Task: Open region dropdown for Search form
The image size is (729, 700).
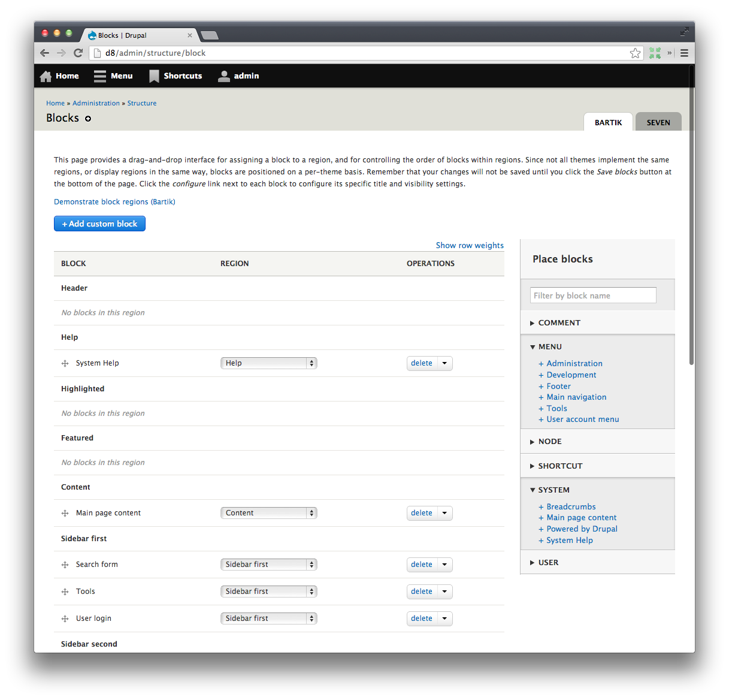Action: 268,565
